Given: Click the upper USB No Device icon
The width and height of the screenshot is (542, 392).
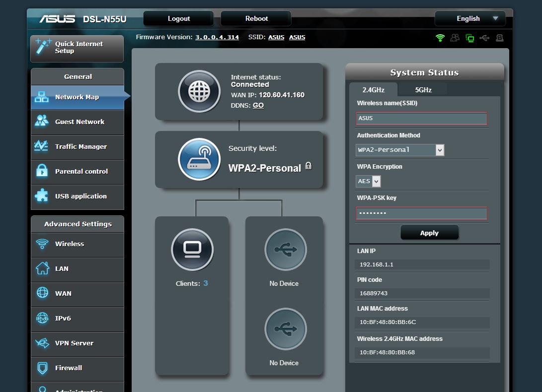Looking at the screenshot, I should pyautogui.click(x=286, y=250).
